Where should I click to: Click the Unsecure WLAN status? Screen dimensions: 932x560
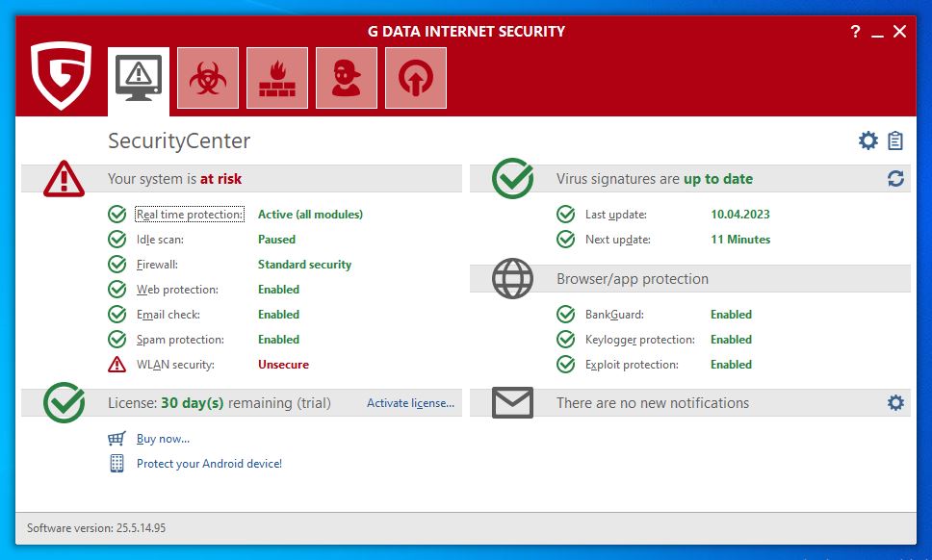point(283,365)
